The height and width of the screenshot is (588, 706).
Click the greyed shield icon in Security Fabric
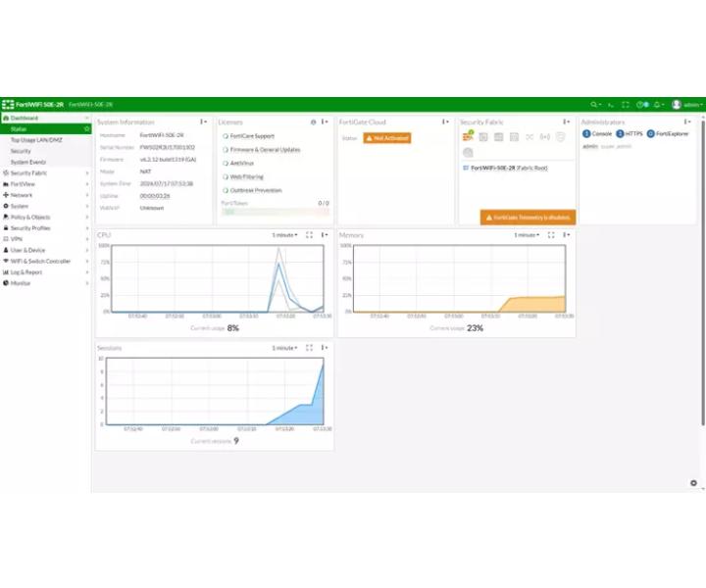pyautogui.click(x=561, y=137)
